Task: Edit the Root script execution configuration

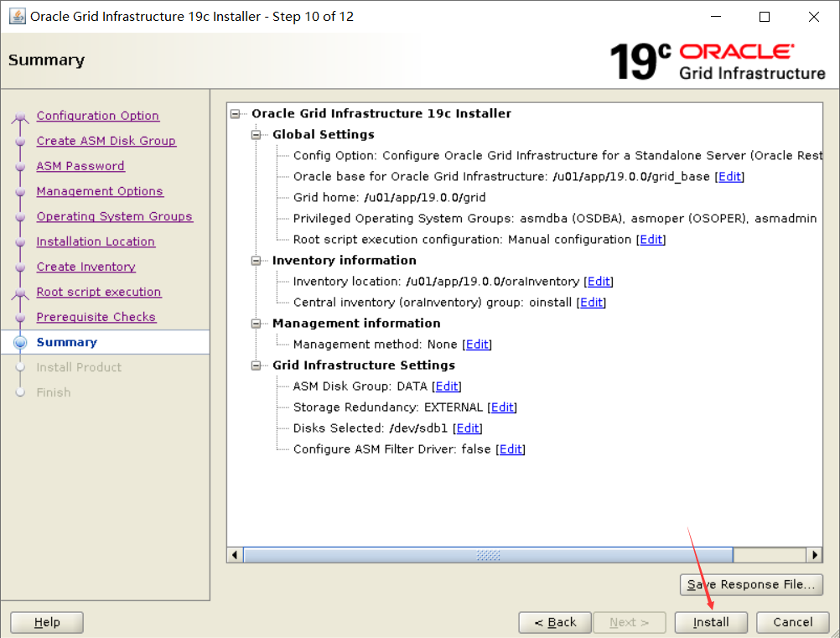Action: coord(651,240)
